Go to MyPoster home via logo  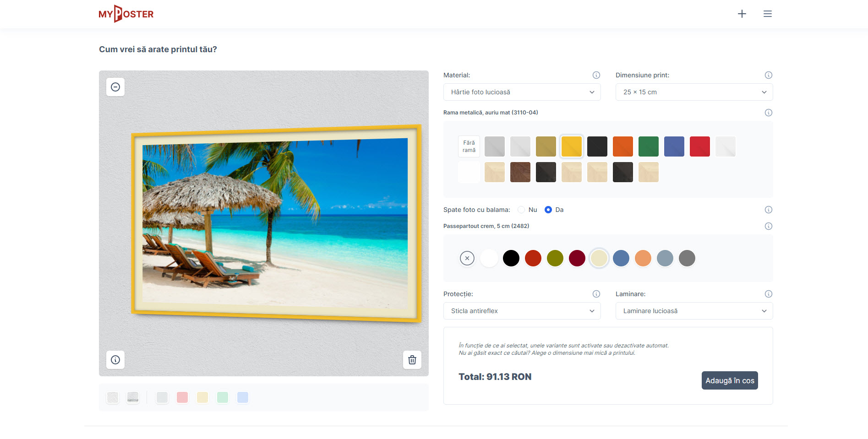pyautogui.click(x=126, y=14)
